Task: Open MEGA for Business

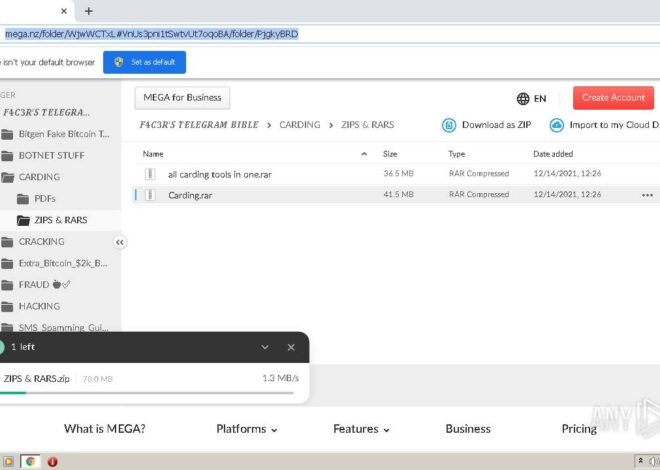Action: pyautogui.click(x=182, y=98)
